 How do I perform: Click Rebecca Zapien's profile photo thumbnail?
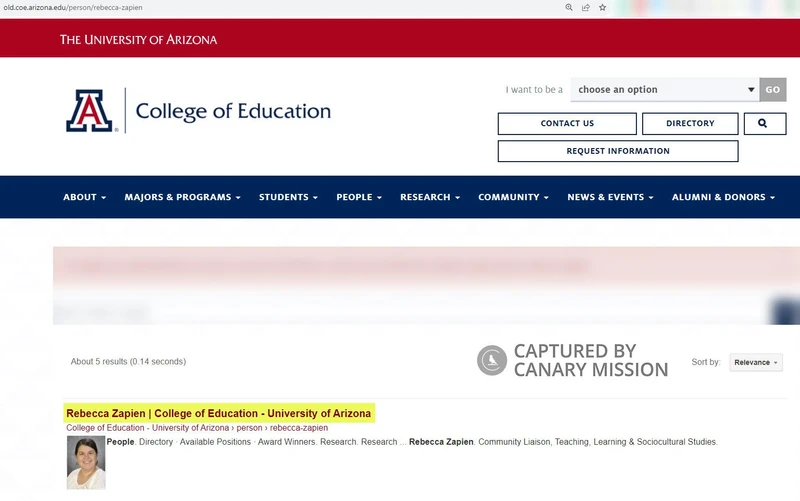[86, 462]
